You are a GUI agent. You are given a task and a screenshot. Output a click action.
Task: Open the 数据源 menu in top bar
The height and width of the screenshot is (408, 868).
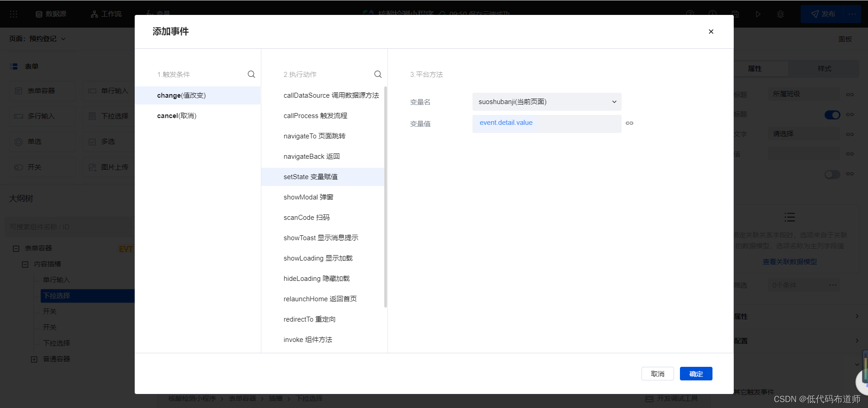(x=51, y=14)
